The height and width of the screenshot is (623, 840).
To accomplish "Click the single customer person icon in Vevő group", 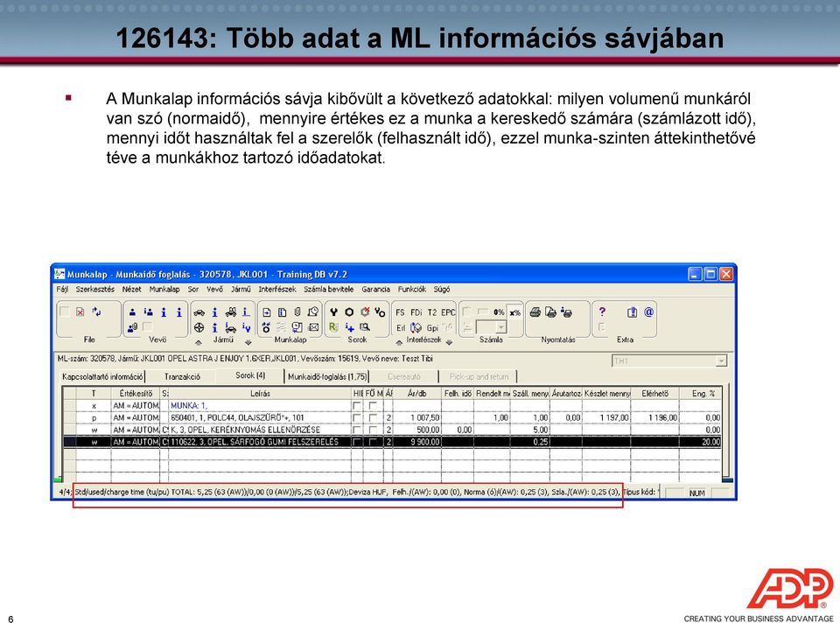I will point(132,312).
